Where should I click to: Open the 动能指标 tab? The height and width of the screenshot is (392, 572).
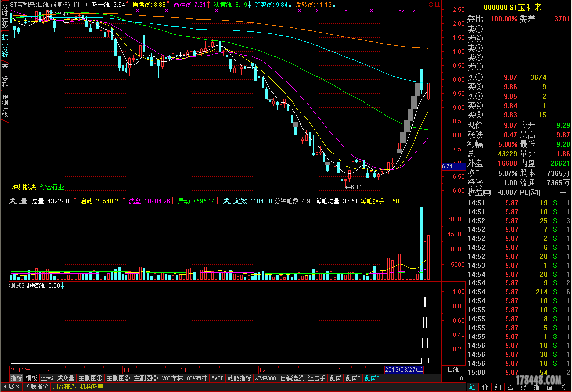click(x=239, y=378)
